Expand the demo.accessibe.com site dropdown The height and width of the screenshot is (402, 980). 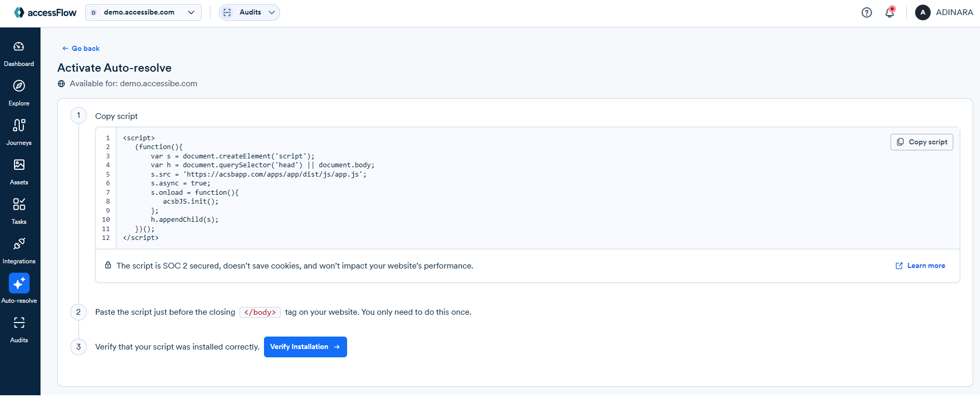(x=143, y=12)
